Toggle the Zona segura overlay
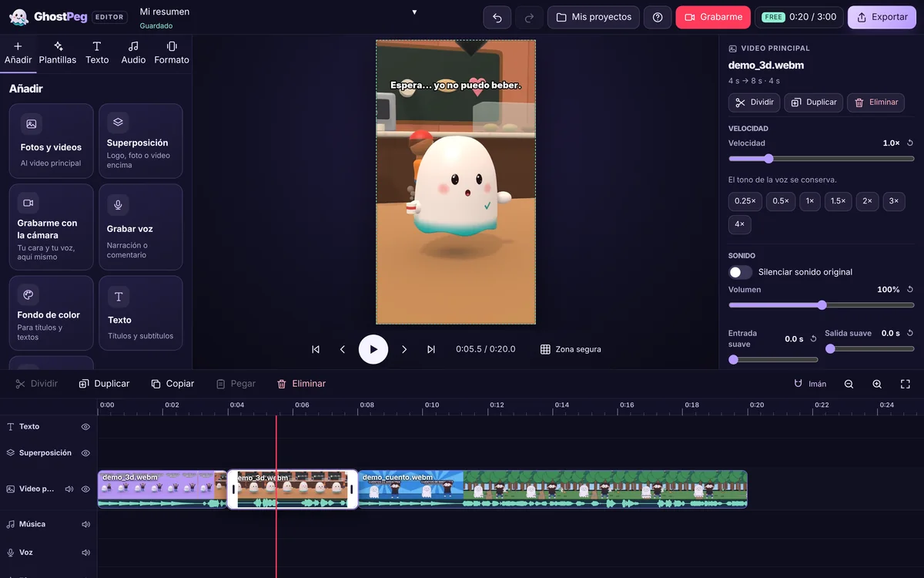924x578 pixels. [571, 349]
